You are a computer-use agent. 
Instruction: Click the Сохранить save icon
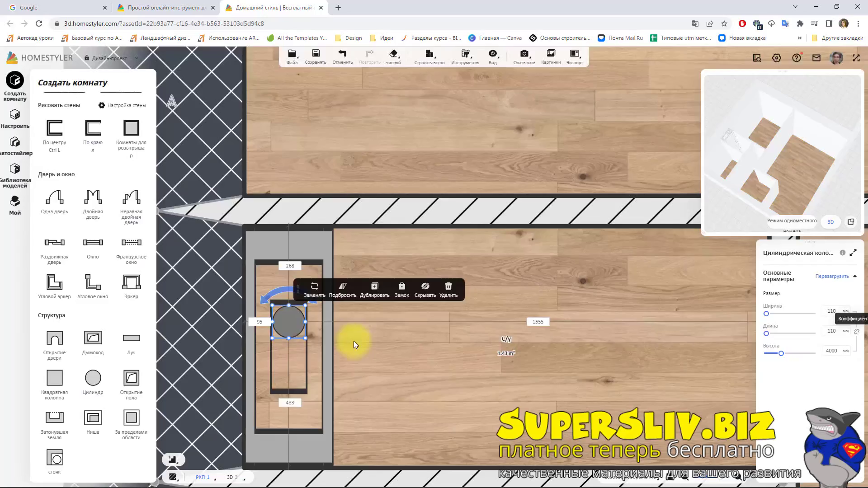point(316,57)
